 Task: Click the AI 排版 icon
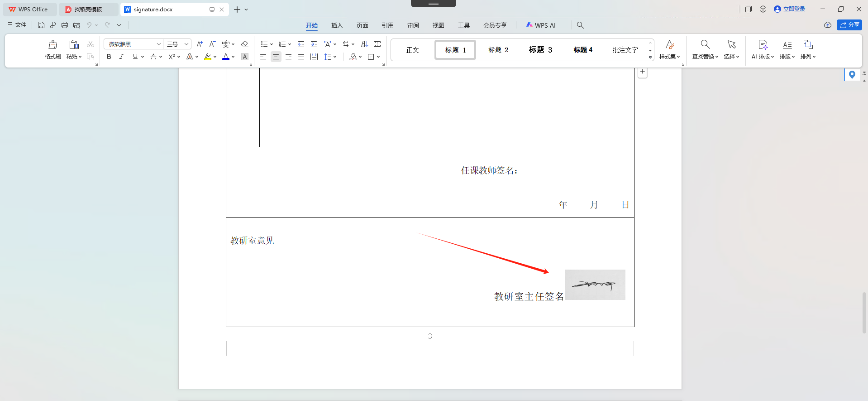pos(763,44)
